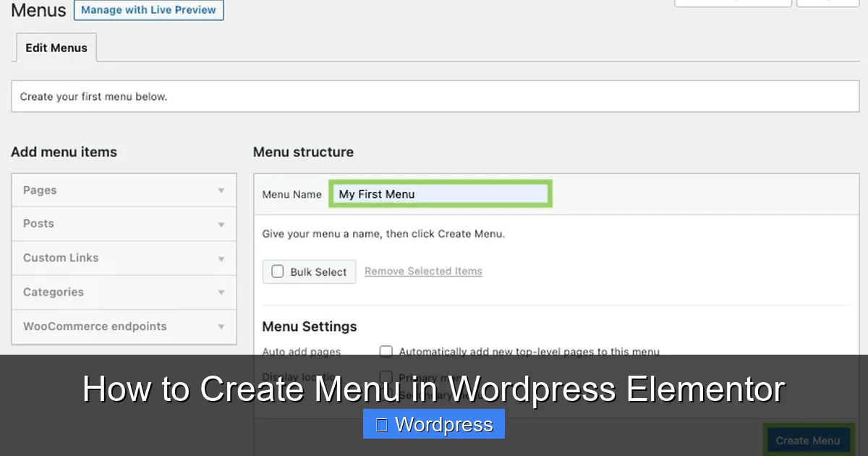
Task: Open the Screen Options panel
Action: (733, 3)
